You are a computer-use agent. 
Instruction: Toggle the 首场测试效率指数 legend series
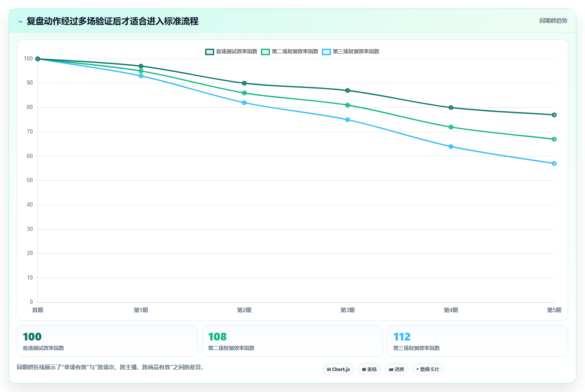point(231,52)
